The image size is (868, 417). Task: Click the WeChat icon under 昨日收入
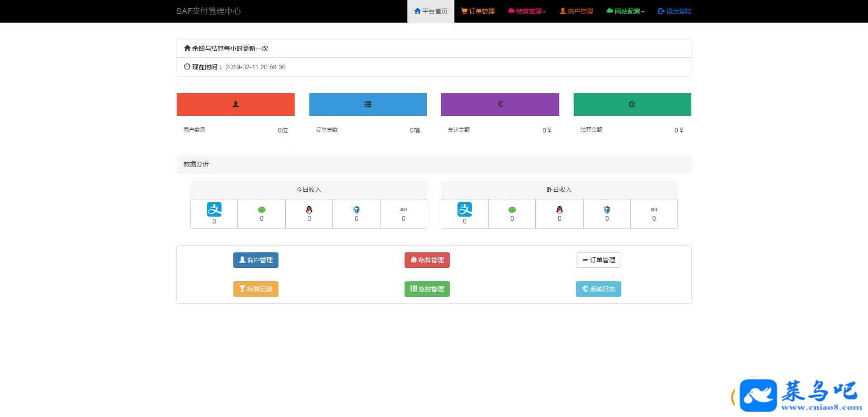point(512,210)
